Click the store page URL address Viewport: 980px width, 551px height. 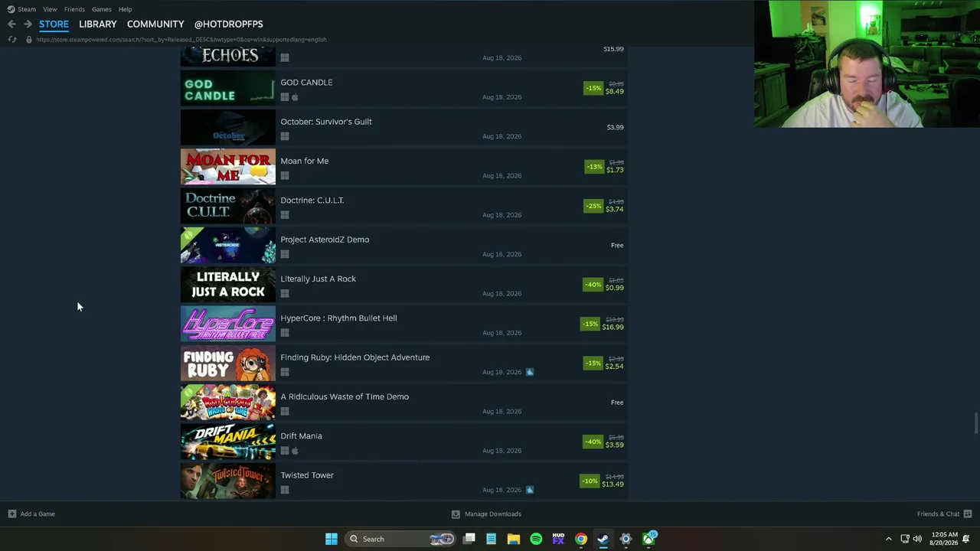181,39
